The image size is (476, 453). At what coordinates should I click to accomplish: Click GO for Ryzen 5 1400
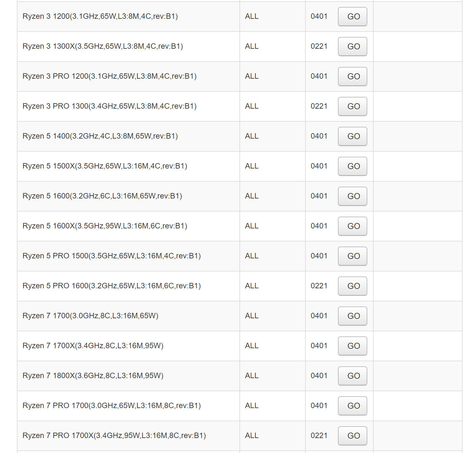(x=352, y=136)
